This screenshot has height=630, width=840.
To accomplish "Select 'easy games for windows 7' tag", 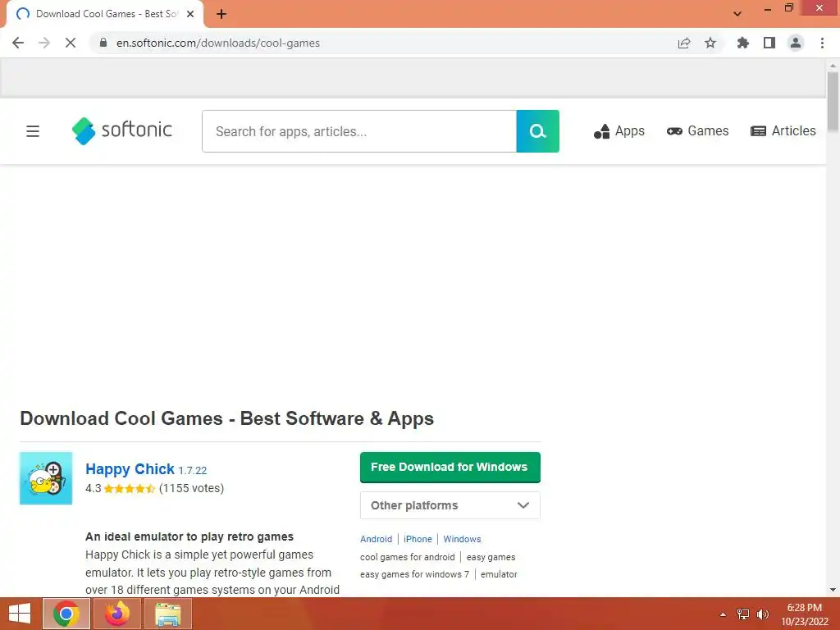I will 414,574.
